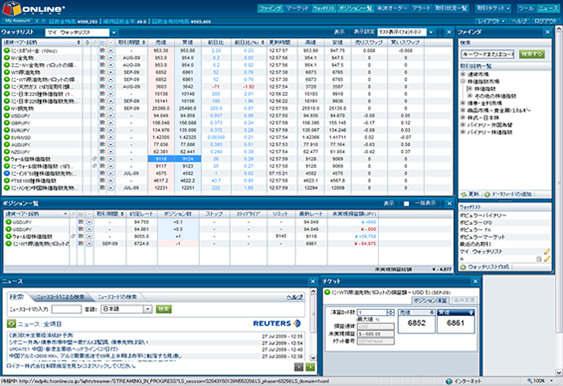Screen dimensions: 563x386
Task: Expand バイナリー－外国為替 tree node
Action: tap(464, 125)
